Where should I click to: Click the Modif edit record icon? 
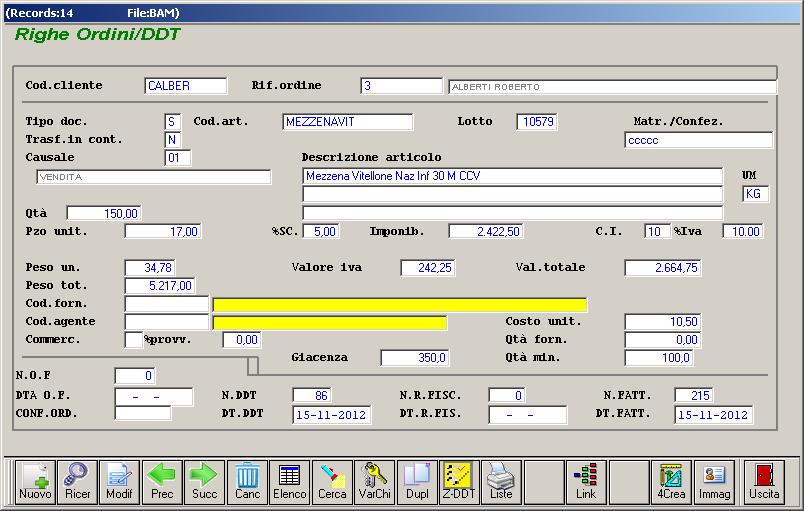point(119,482)
